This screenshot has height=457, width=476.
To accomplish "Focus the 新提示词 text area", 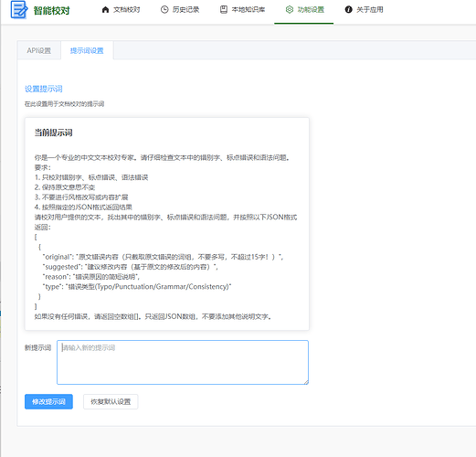I will coord(183,362).
